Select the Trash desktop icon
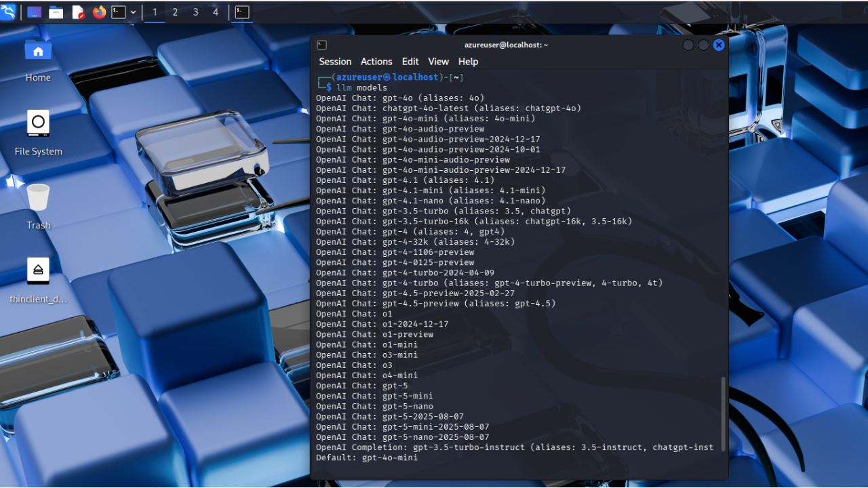This screenshot has height=488, width=868. 38,207
